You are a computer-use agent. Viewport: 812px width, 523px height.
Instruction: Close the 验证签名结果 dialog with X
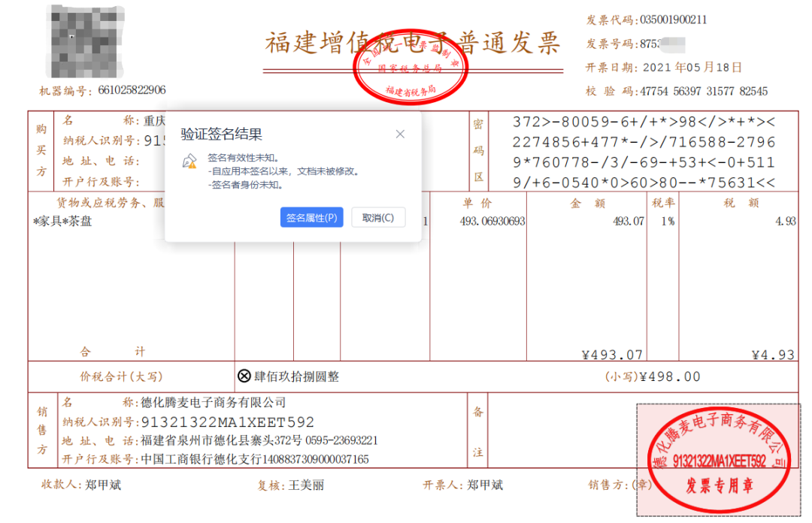click(x=400, y=134)
